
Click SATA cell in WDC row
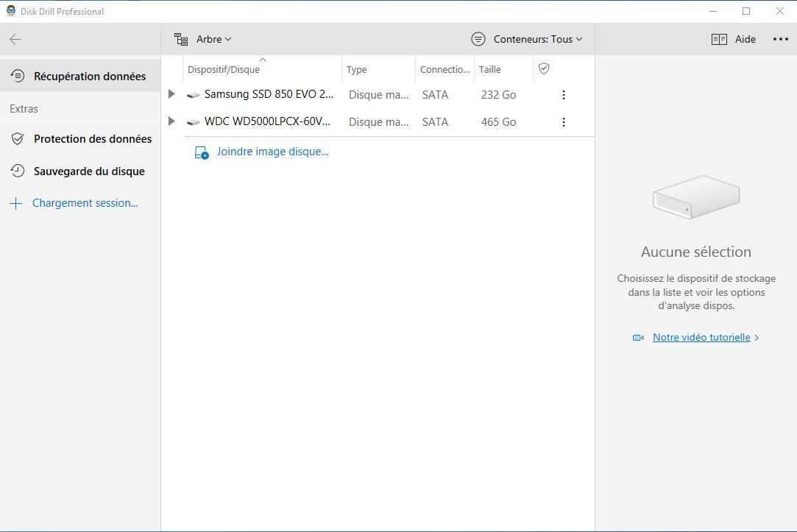click(435, 122)
